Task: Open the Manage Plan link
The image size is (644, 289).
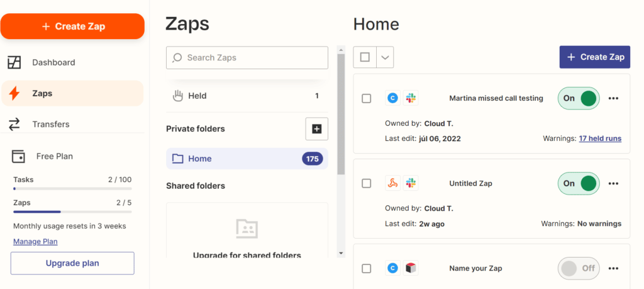Action: [35, 242]
